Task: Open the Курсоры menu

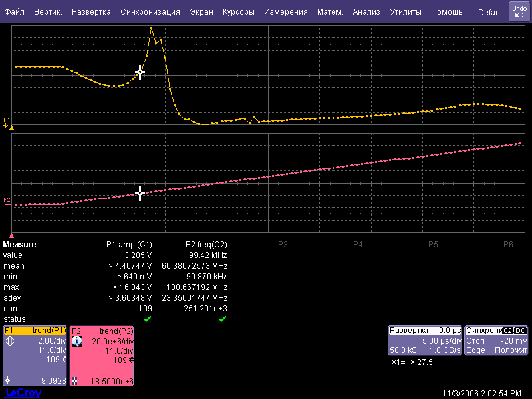Action: point(238,12)
